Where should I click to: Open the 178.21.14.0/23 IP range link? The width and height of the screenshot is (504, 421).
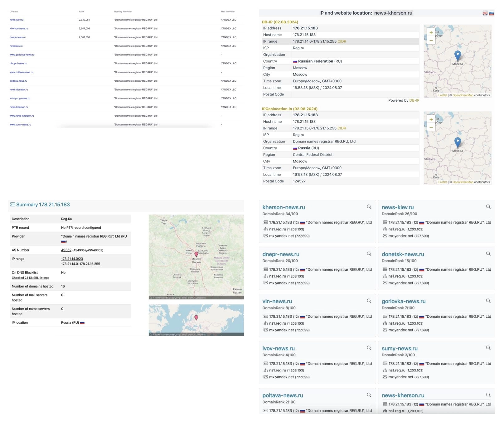[x=72, y=259]
